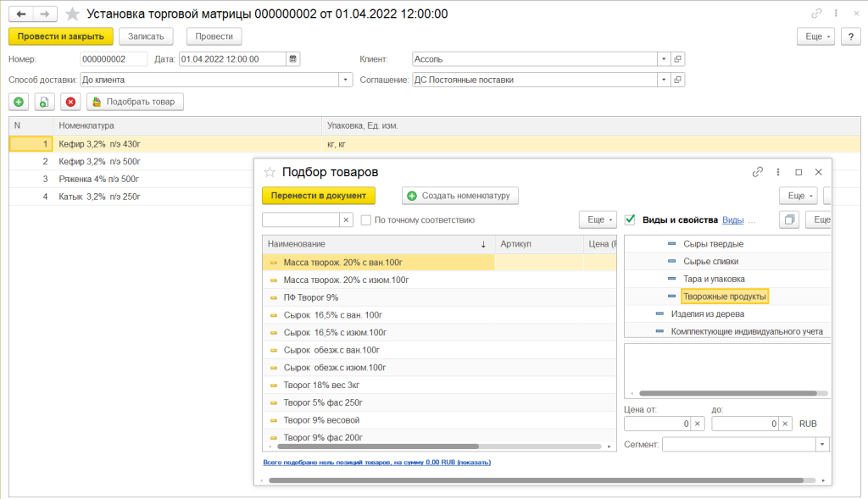Sort by Наименование arrow in column header
This screenshot has height=499, width=868.
(x=483, y=244)
